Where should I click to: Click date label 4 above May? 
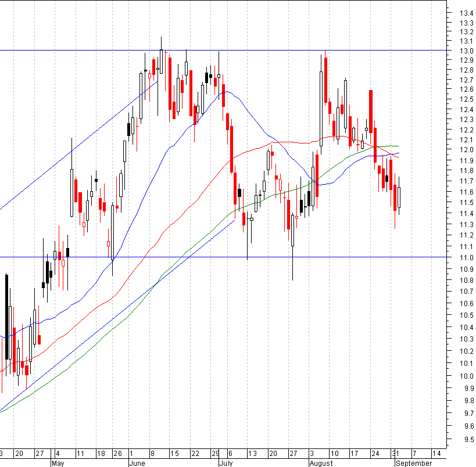point(58,454)
